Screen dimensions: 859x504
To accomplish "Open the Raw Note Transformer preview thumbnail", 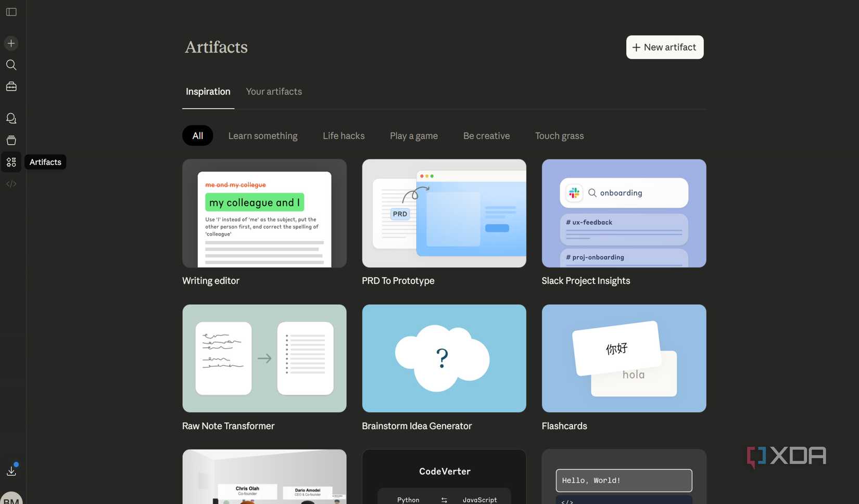I will coord(264,358).
